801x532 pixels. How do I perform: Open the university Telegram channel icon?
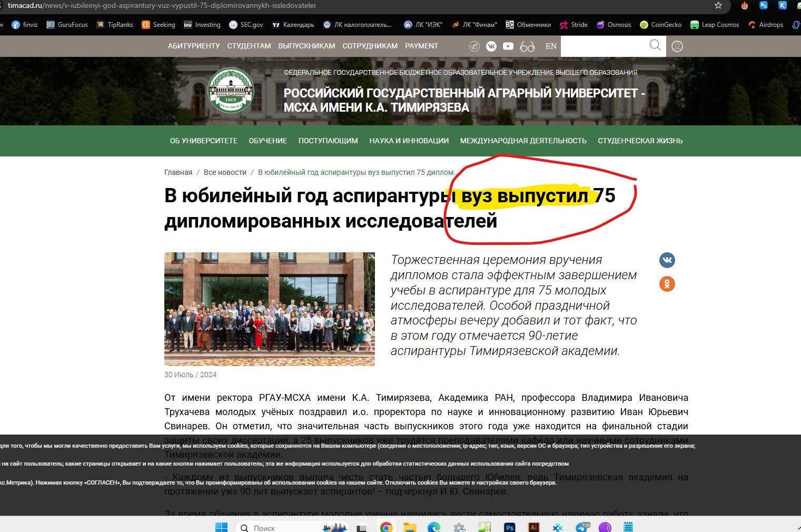tap(474, 46)
